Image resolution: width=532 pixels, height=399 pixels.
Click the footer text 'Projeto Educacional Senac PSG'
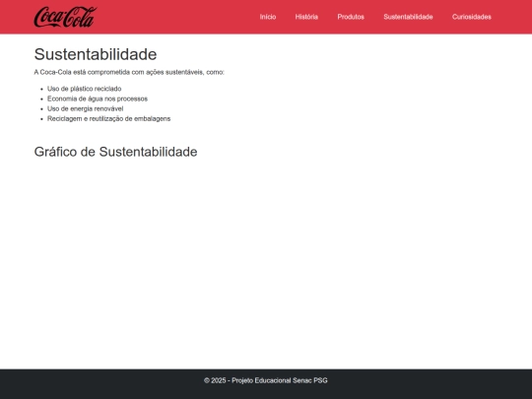coord(280,380)
